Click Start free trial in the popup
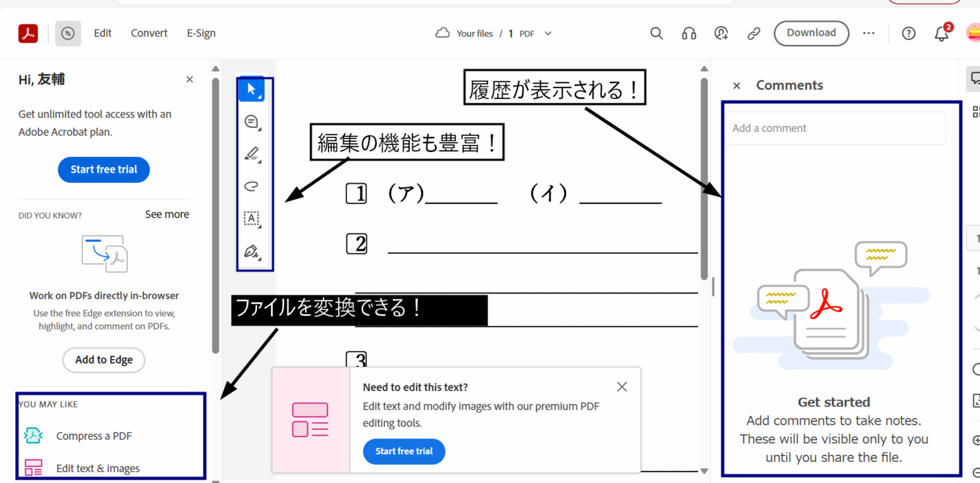The height and width of the screenshot is (483, 980). pos(404,451)
